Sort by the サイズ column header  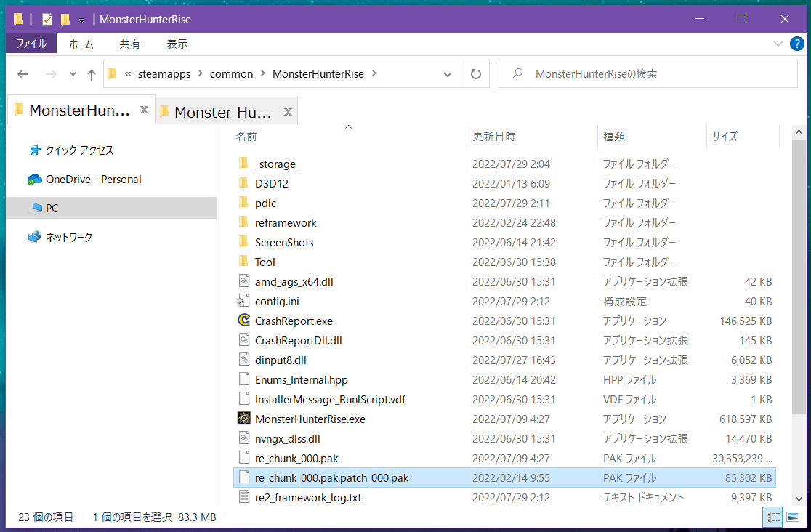point(725,136)
